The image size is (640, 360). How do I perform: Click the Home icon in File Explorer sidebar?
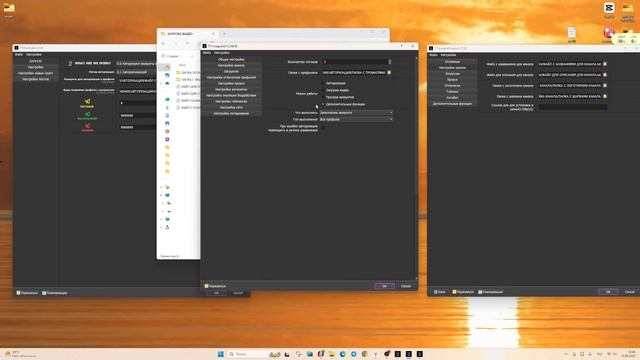(x=167, y=67)
